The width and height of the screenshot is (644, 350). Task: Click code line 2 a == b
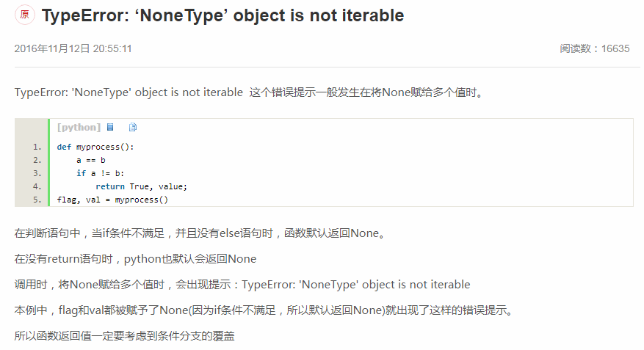point(91,160)
